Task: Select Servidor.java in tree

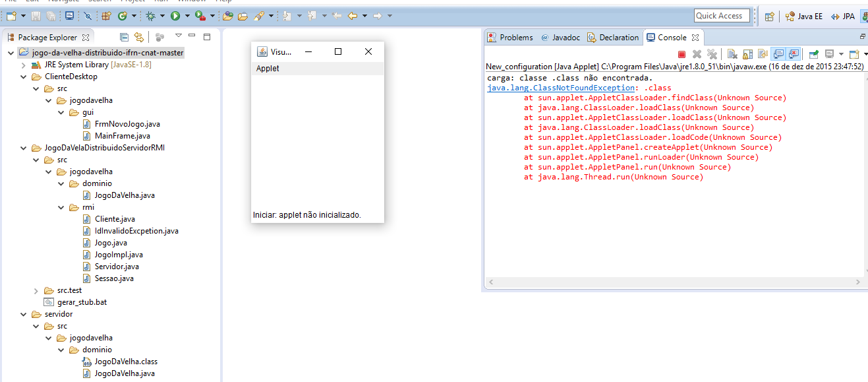Action: point(110,267)
